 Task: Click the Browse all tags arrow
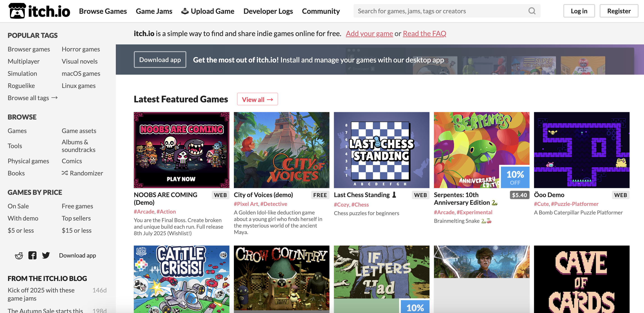(55, 98)
